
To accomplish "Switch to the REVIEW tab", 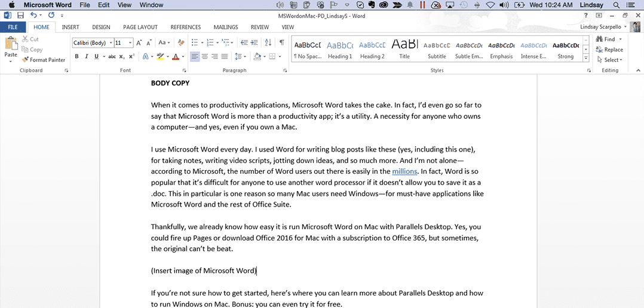I will [x=260, y=27].
